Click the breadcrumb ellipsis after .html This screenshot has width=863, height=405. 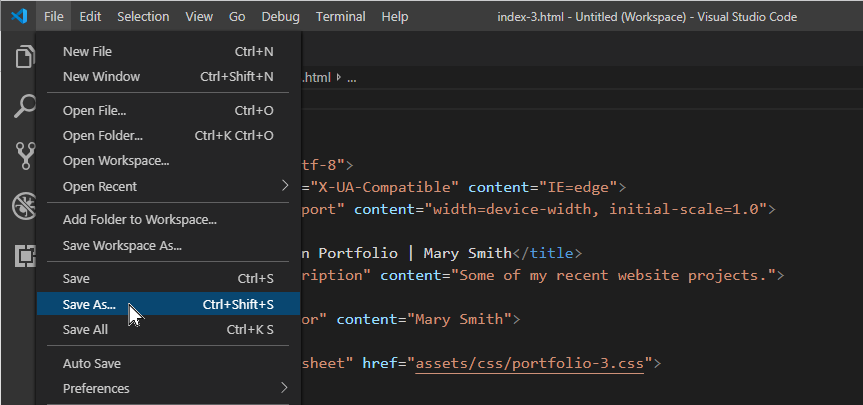[x=351, y=78]
